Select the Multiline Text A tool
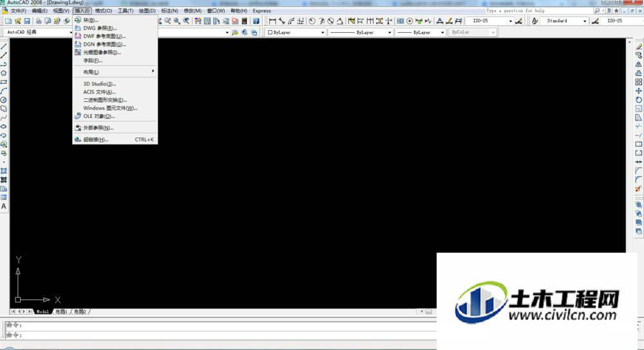 pos(4,206)
